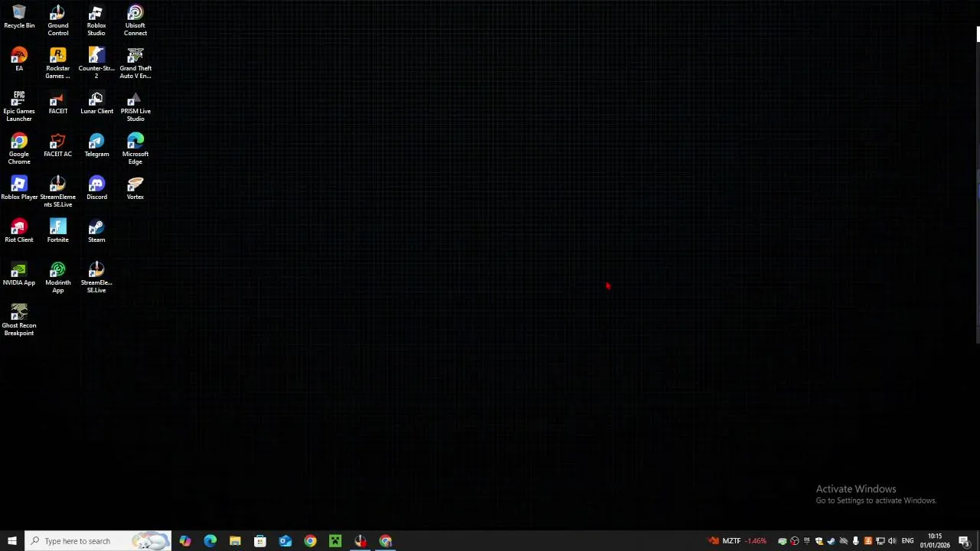Click the Steam system tray icon

click(831, 541)
